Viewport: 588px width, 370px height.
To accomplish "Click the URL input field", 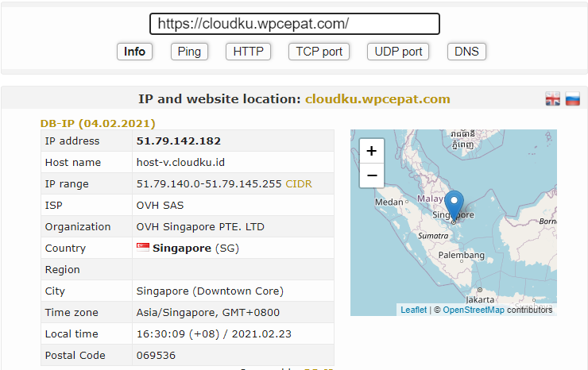I will point(294,24).
